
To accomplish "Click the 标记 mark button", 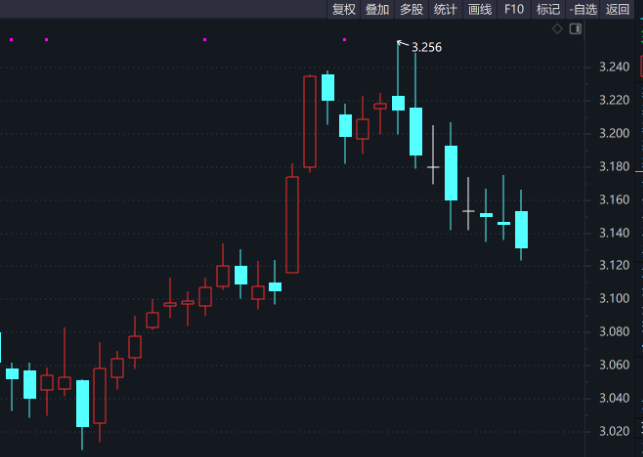I will (x=548, y=9).
